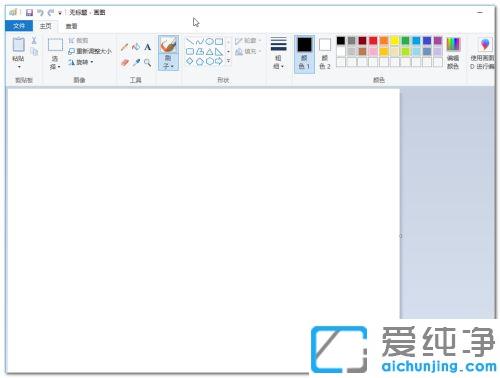Screen dimensions: 500x378
Task: Open the Paste dropdown arrow
Action: (x=19, y=67)
